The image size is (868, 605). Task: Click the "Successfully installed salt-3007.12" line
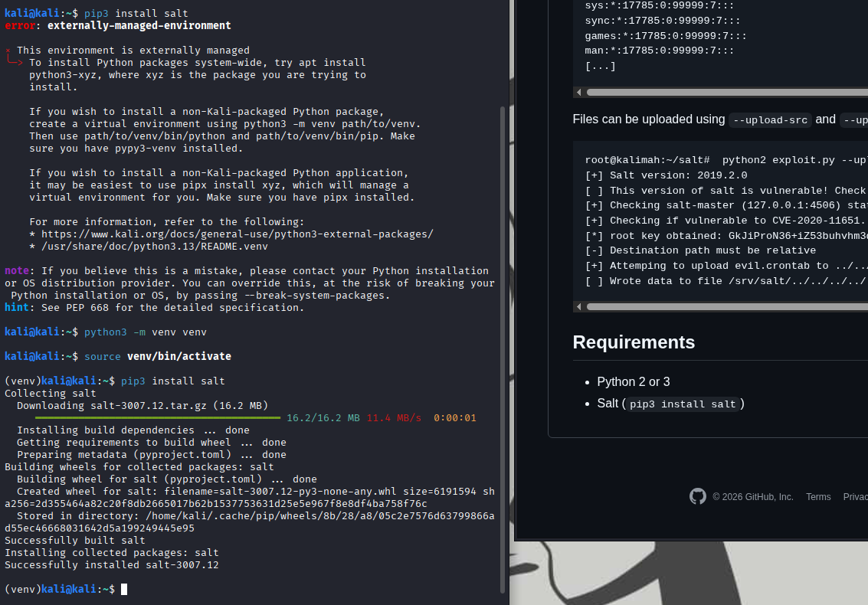tap(112, 565)
